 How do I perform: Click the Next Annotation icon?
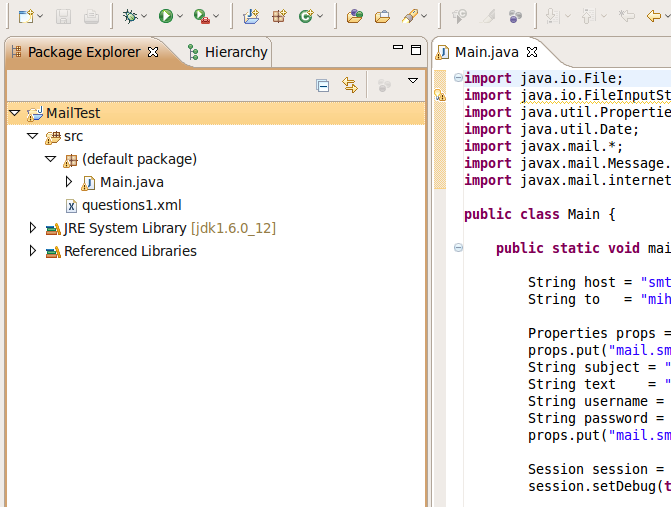click(553, 16)
